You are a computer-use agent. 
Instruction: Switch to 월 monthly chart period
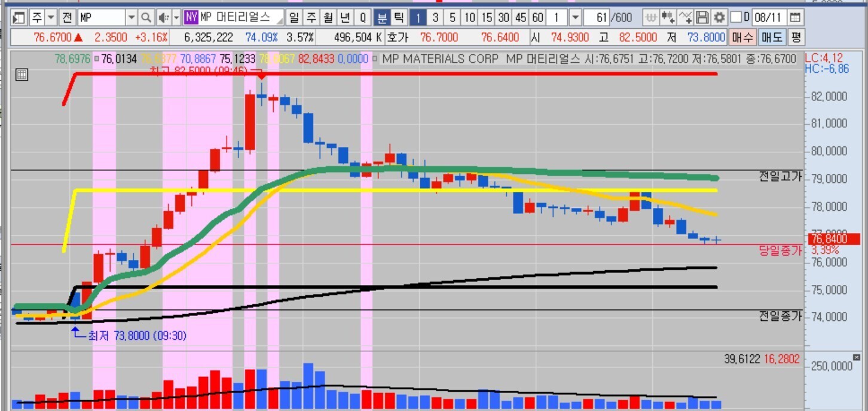coord(328,17)
